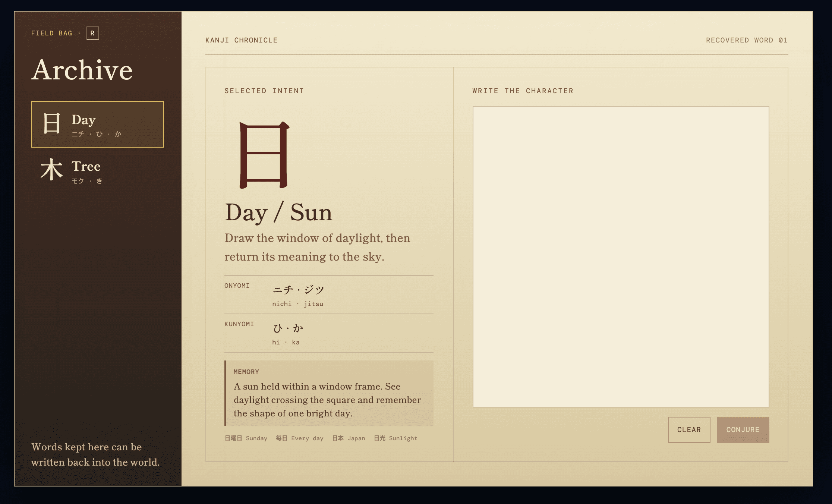The height and width of the screenshot is (504, 832).
Task: Click the 'nichi · jitsu' romaji text
Action: (298, 304)
